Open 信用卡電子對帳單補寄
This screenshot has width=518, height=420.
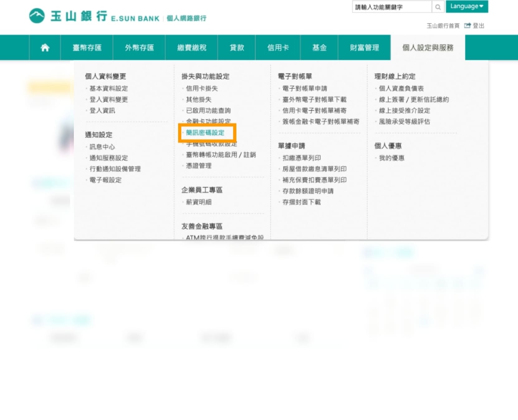coord(314,110)
